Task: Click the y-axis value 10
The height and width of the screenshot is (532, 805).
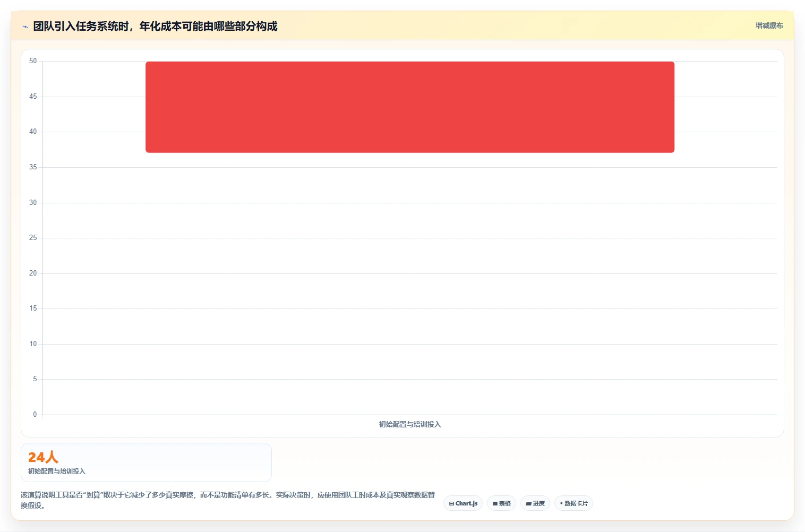Action: point(33,344)
